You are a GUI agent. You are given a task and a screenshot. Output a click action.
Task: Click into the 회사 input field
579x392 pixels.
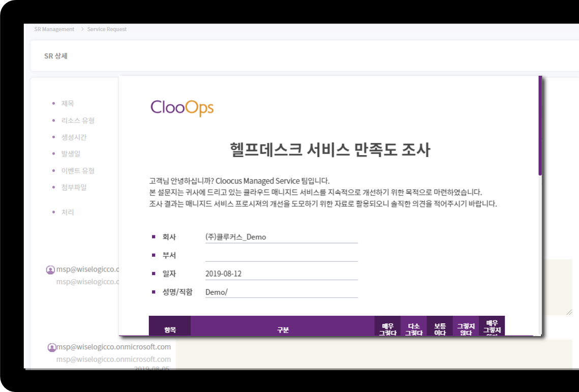pos(282,237)
